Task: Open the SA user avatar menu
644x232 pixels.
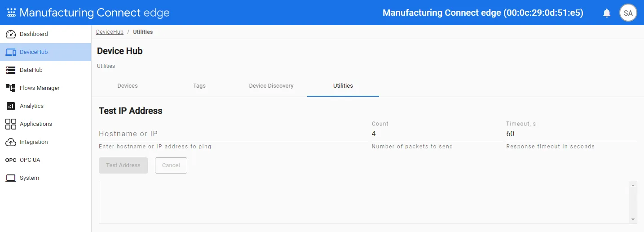Action: pyautogui.click(x=628, y=13)
